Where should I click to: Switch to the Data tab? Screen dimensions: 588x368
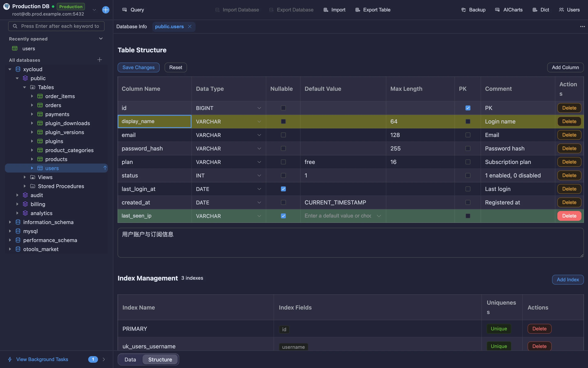point(130,359)
